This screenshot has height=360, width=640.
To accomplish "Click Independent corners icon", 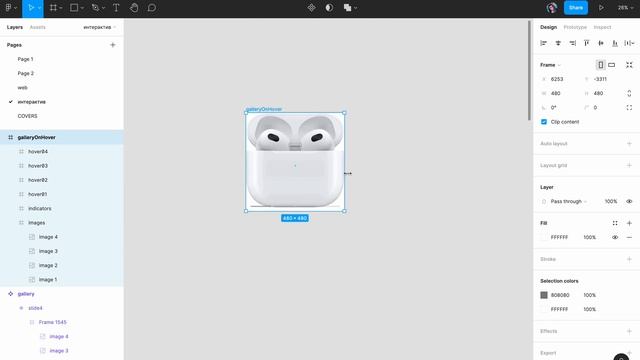I will (629, 108).
